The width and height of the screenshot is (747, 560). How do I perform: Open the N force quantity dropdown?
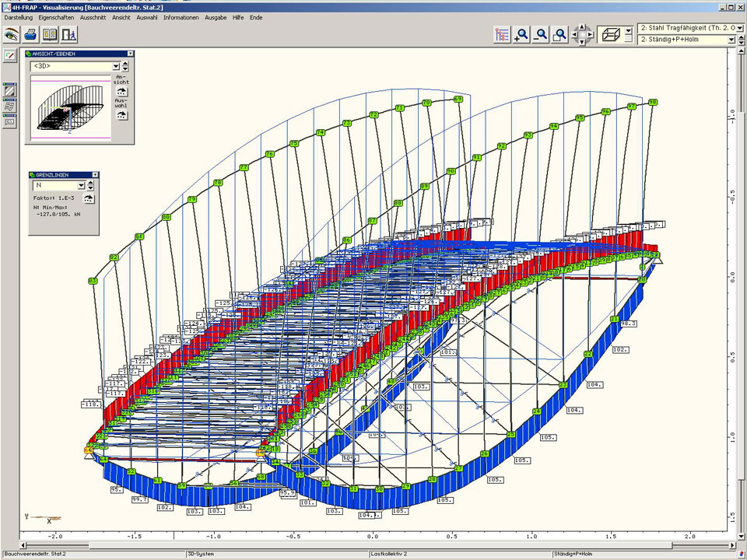click(x=80, y=186)
